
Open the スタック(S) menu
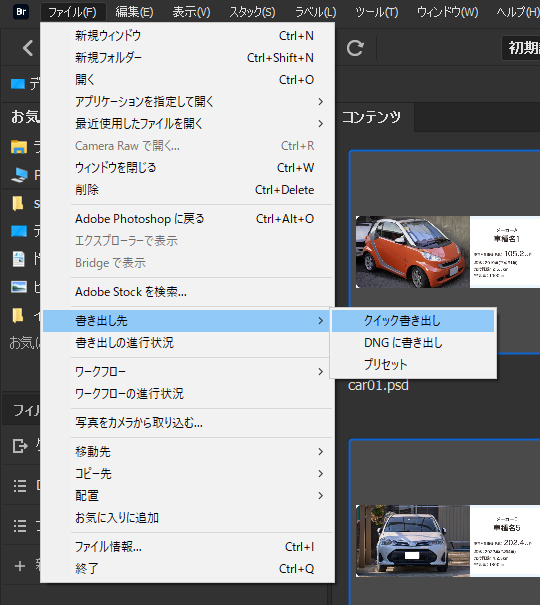click(252, 12)
